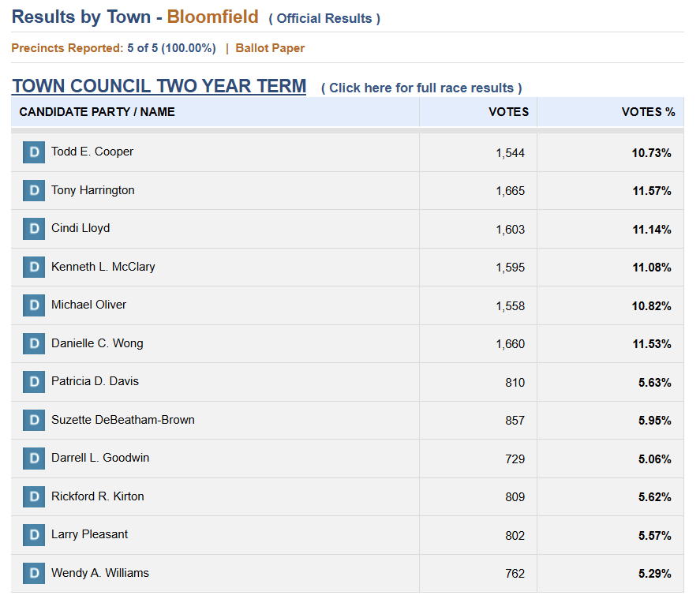Open the Town Council Two Year Term link
This screenshot has width=700, height=599.
tap(159, 86)
